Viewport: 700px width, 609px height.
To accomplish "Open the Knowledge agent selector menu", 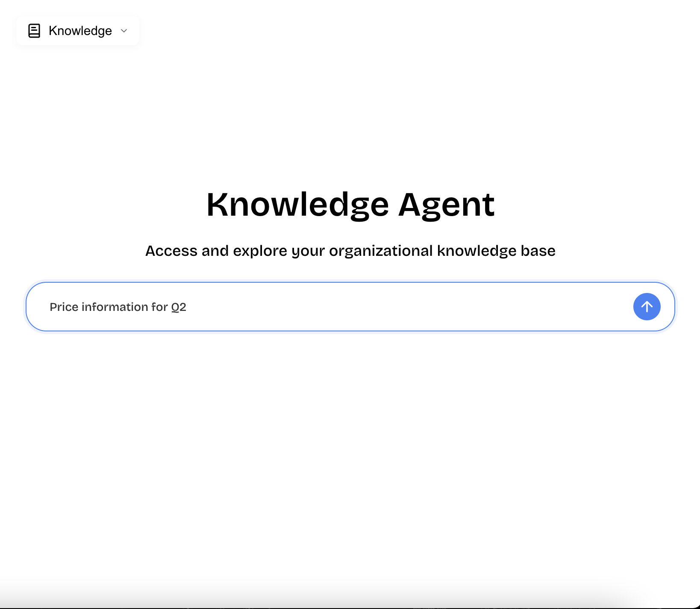I will [78, 31].
